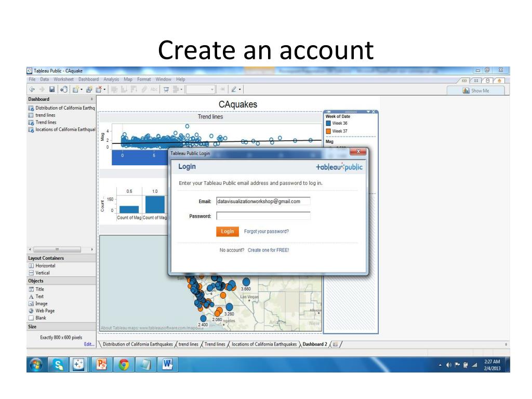The image size is (532, 399).
Task: Click the Clear Sheet toolbar icon
Action: pos(99,89)
